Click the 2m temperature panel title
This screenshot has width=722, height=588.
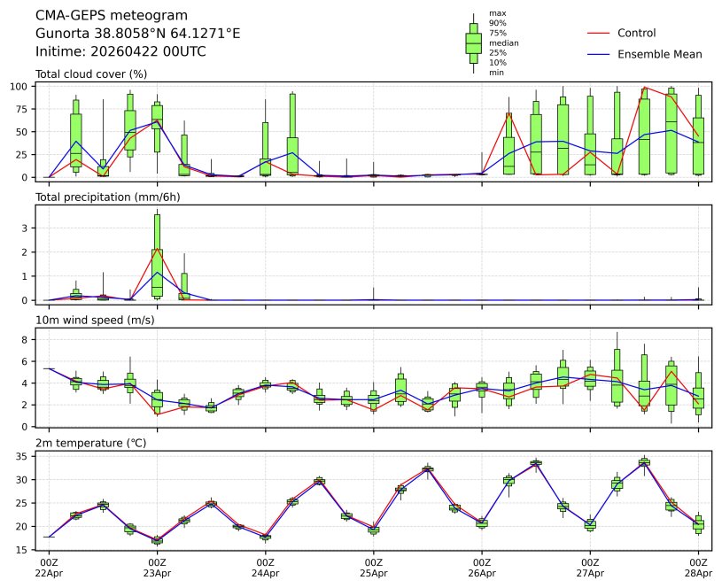click(x=92, y=443)
